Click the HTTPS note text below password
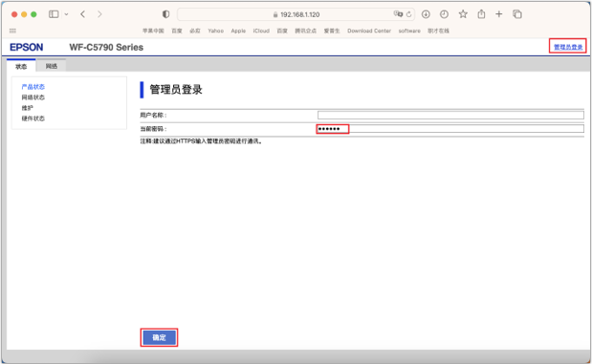 (201, 141)
